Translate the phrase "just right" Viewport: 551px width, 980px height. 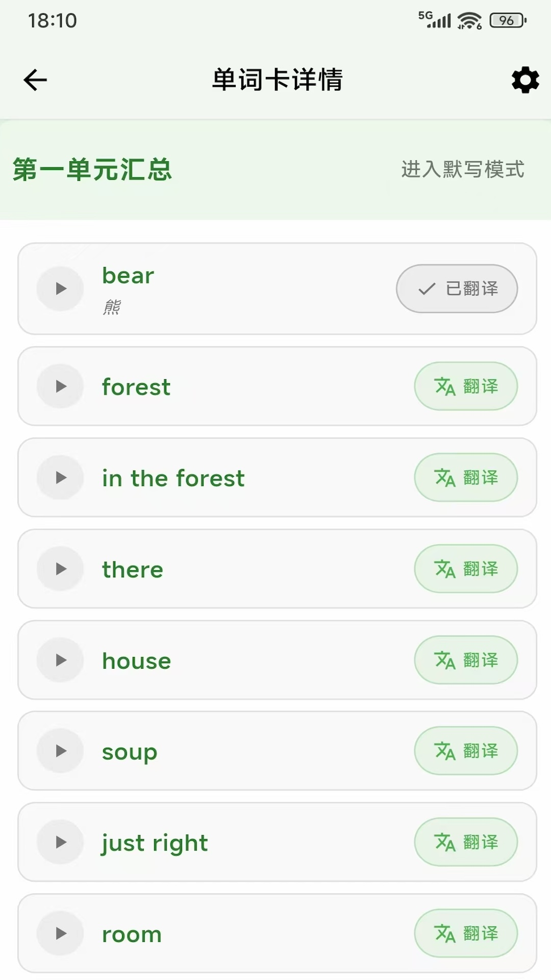click(466, 842)
